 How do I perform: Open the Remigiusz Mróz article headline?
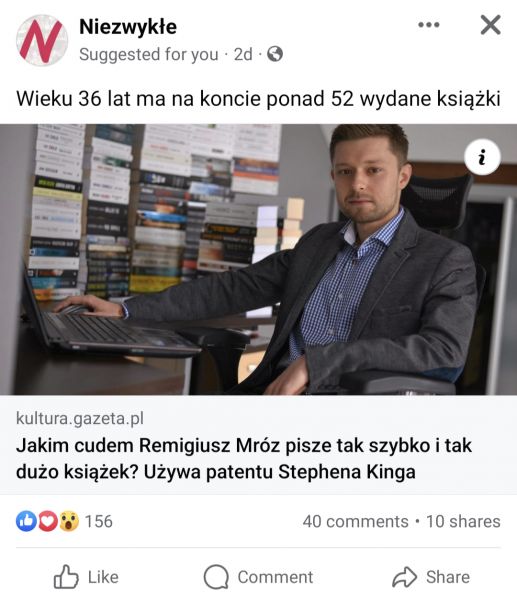coord(244,458)
